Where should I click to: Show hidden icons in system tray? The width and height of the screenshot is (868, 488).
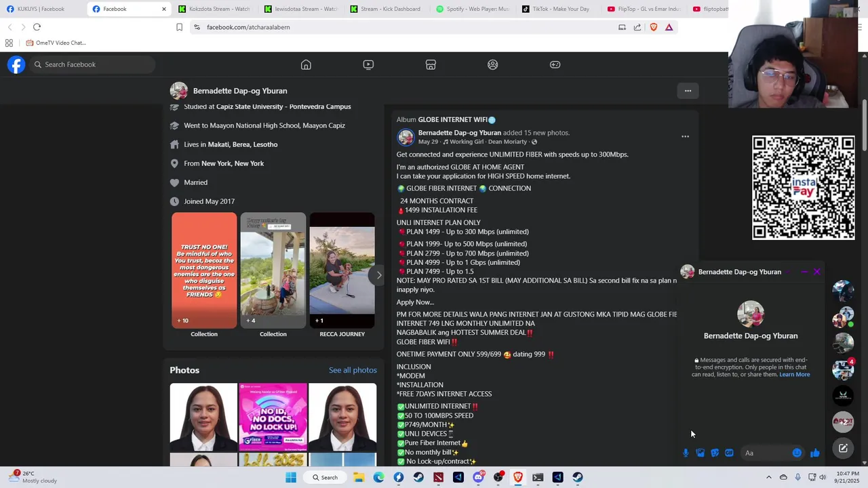[x=769, y=477]
